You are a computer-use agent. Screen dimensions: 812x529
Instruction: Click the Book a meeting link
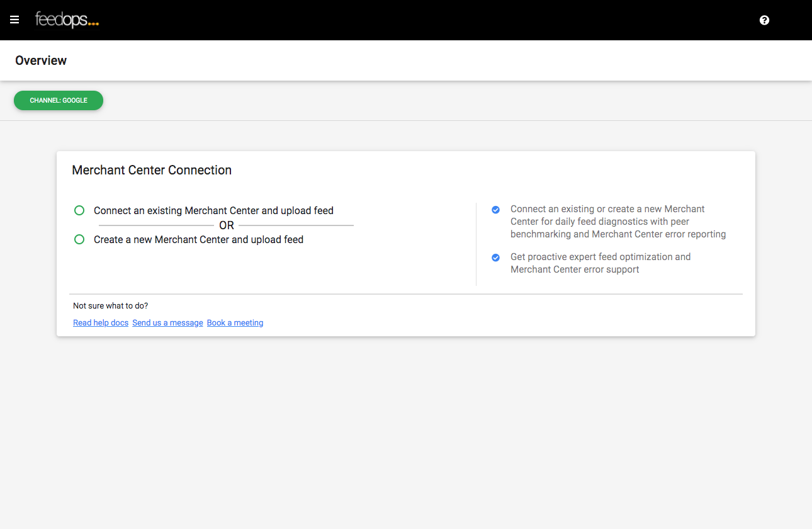point(235,322)
